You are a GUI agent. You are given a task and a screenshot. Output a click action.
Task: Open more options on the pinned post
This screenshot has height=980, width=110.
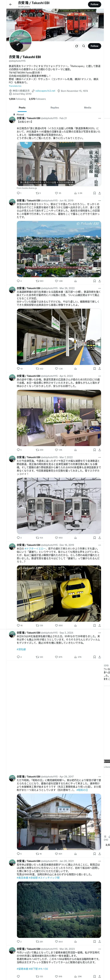tap(99, 118)
